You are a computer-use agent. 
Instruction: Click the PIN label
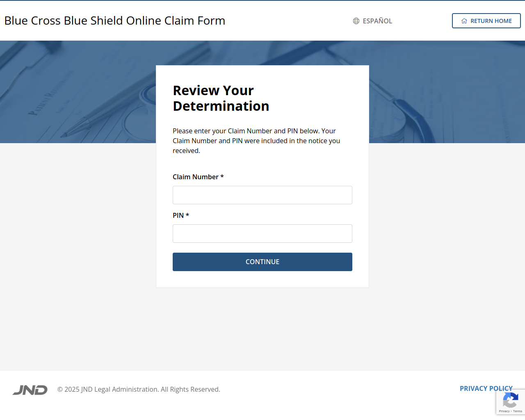181,215
